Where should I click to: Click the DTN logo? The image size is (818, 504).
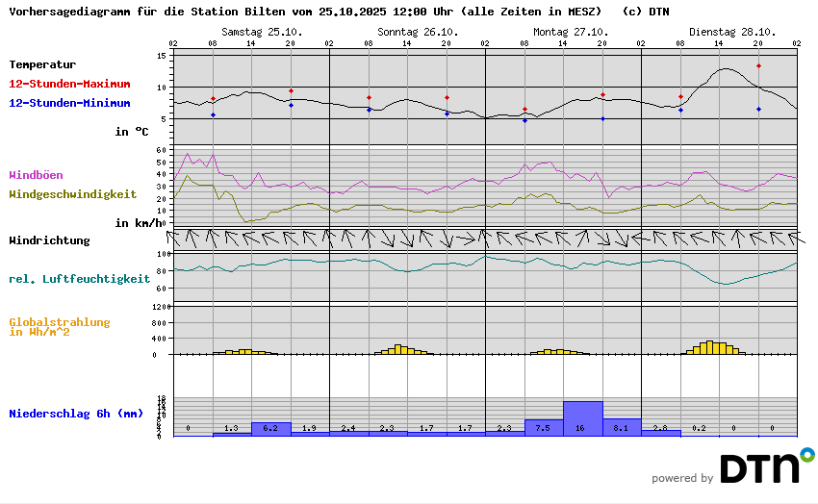[x=760, y=467]
